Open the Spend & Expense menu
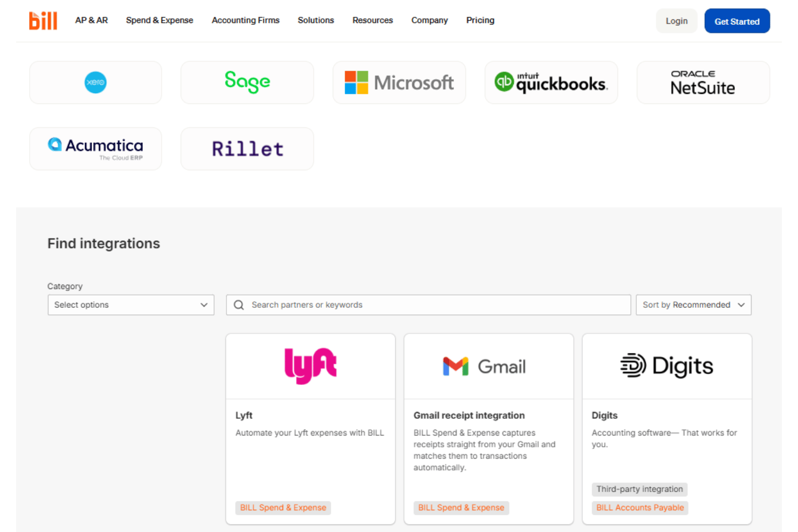 click(x=160, y=20)
